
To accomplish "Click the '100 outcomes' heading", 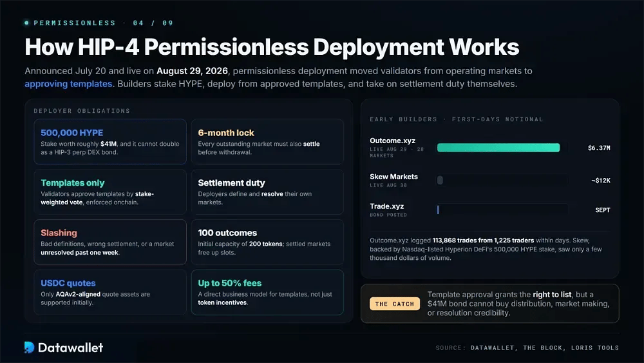I will [x=227, y=233].
